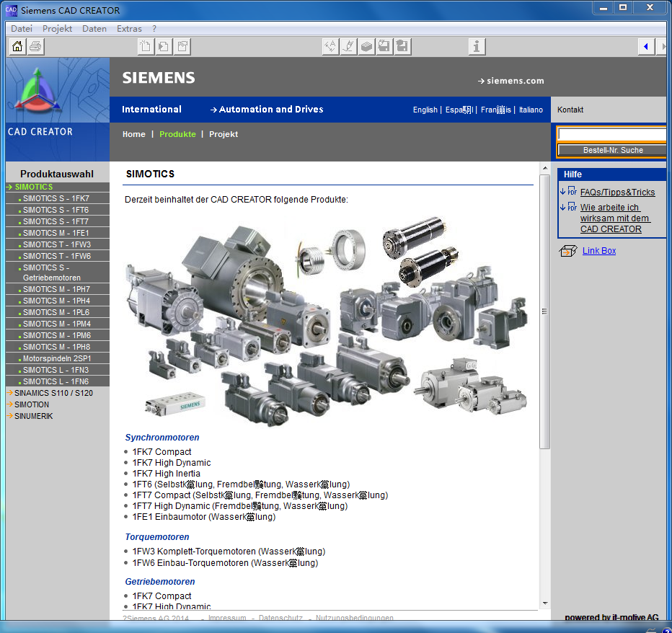
Task: Switch to Produkte navigation tab
Action: 177,134
